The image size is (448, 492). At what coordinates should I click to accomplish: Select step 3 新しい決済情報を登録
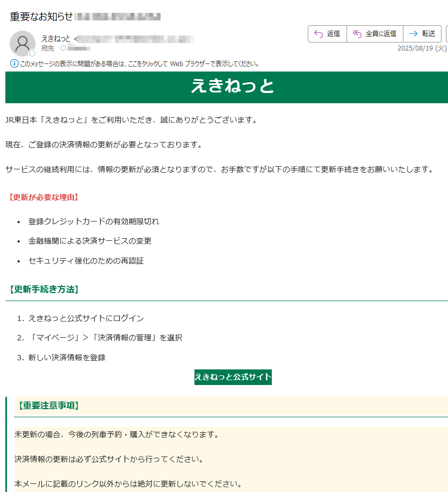point(67,358)
